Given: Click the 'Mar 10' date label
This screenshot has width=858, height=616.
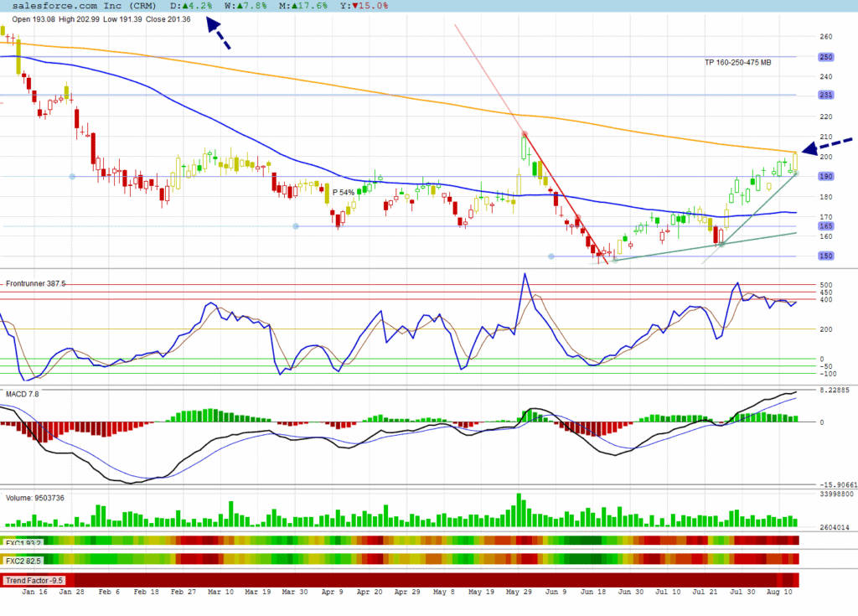Looking at the screenshot, I should click(220, 592).
